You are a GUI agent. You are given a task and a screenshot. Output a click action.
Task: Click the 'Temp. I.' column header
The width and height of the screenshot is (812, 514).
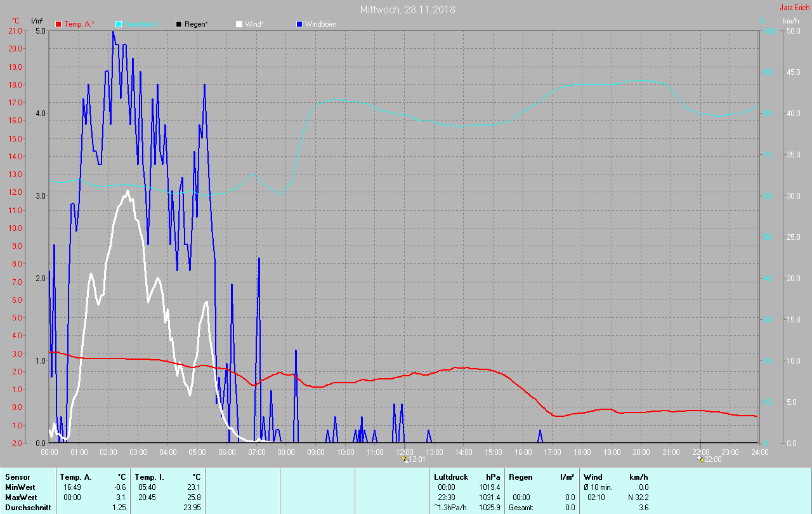coord(148,477)
